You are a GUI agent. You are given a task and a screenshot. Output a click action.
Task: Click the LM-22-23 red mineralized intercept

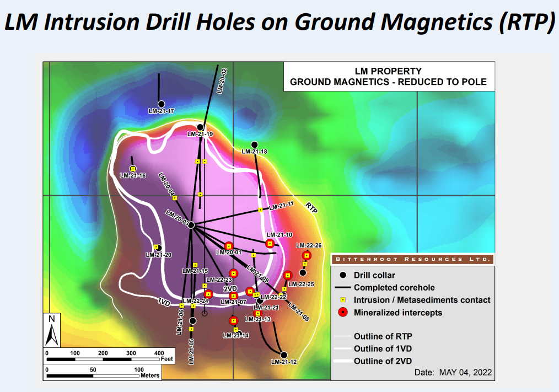(x=234, y=273)
